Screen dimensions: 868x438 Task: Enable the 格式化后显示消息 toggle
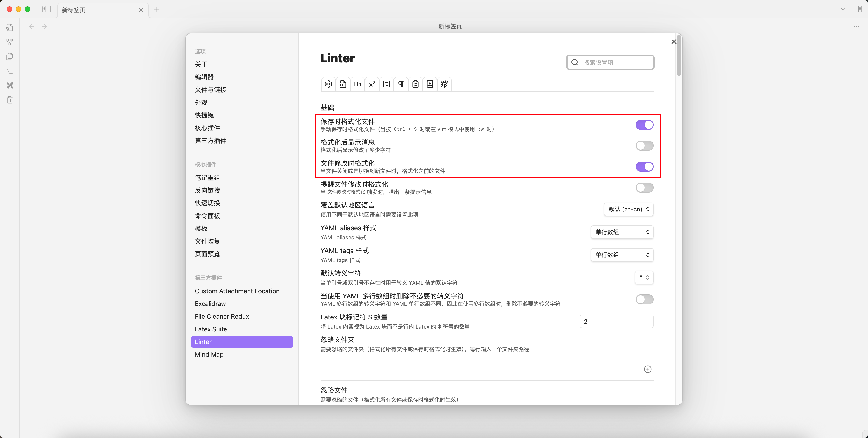tap(644, 146)
